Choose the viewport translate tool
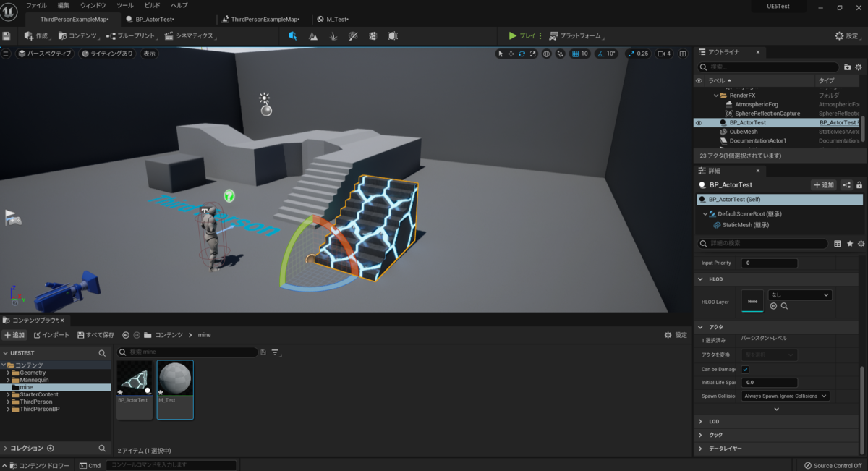 (x=511, y=54)
